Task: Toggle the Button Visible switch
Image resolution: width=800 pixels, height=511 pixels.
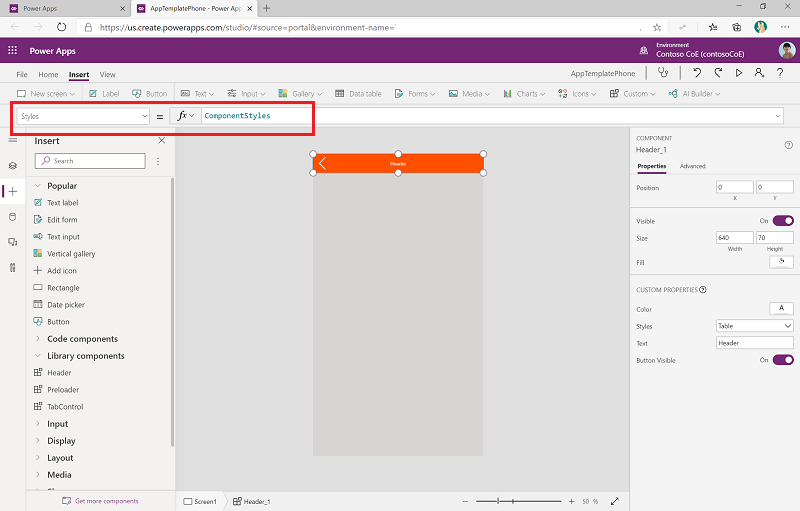Action: [x=782, y=360]
